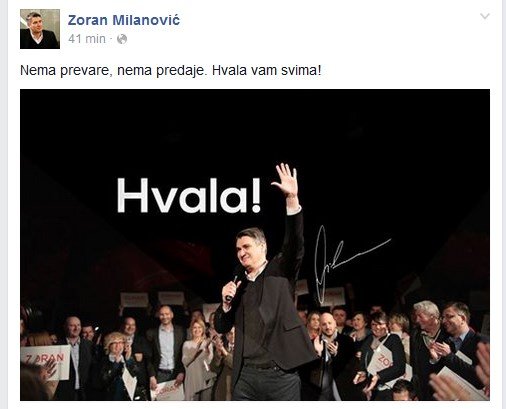Click the white signature on the photo
The height and width of the screenshot is (409, 506).
350,263
